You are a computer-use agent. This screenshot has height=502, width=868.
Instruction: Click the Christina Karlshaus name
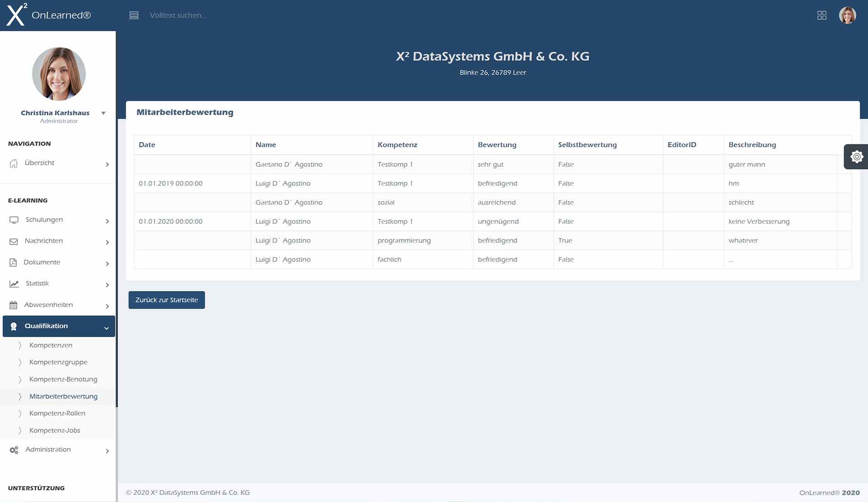pos(55,113)
